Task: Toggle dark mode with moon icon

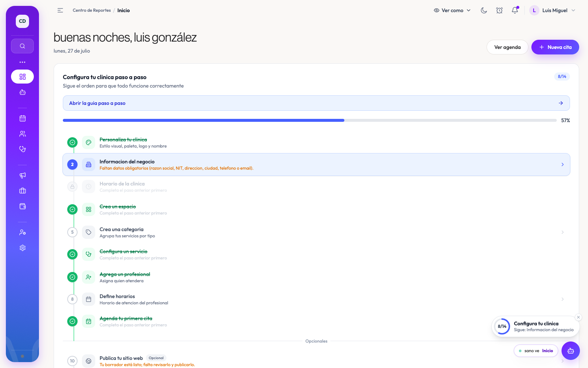Action: (484, 10)
